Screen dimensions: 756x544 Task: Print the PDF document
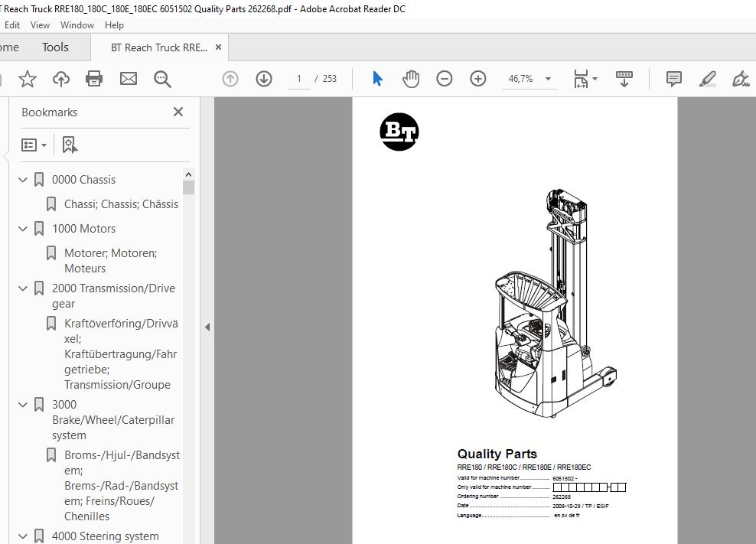(x=94, y=79)
